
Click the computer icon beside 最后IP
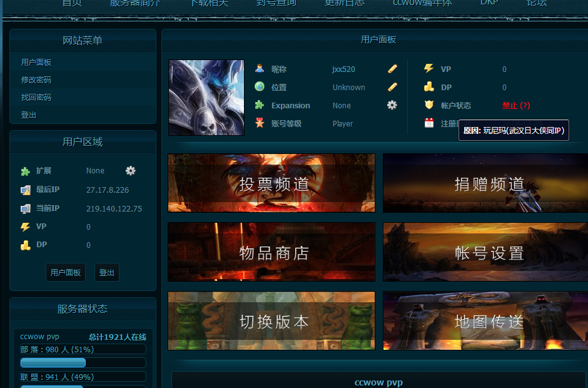pos(25,190)
